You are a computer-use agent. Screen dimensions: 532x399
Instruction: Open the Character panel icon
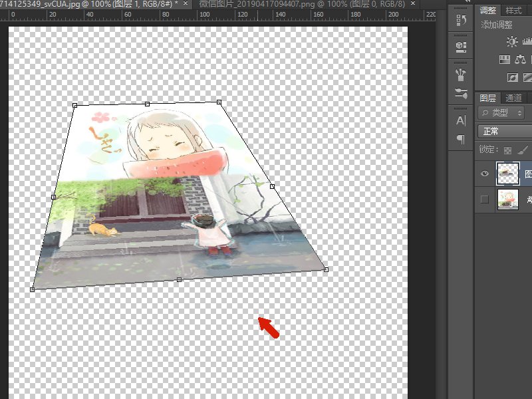460,120
